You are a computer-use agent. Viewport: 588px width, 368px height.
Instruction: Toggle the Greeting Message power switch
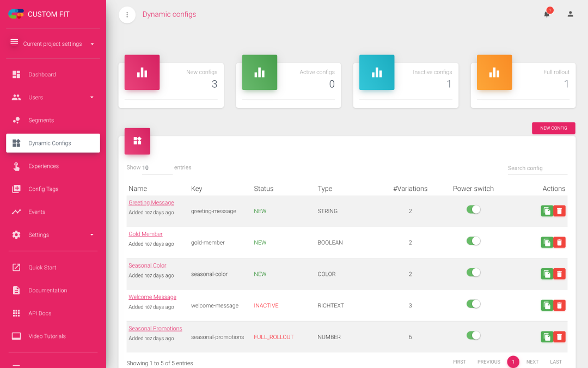tap(473, 209)
